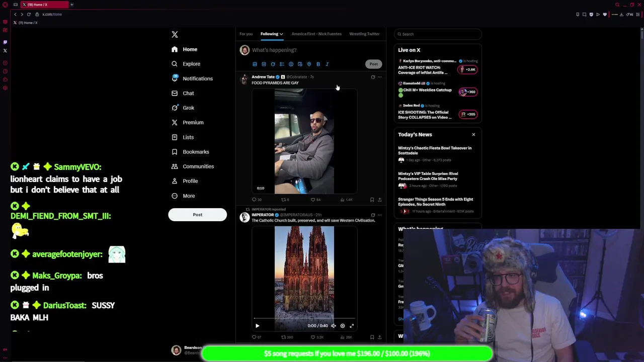Screen dimensions: 644x362
Task: Expand the More menu in sidebar
Action: click(183, 196)
